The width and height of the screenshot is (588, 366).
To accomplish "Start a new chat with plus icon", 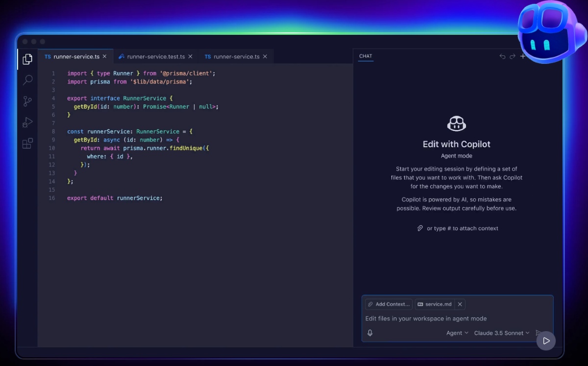I will click(x=523, y=56).
